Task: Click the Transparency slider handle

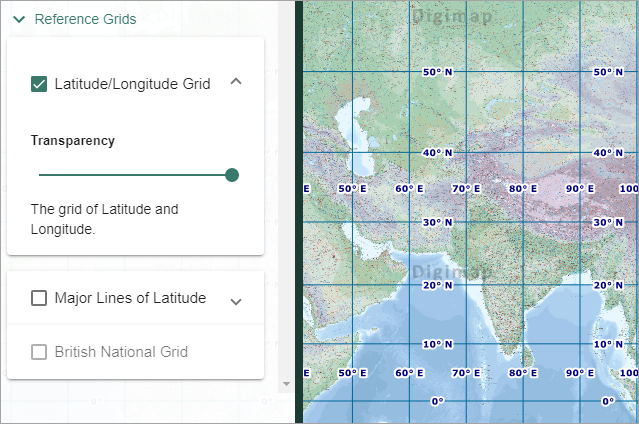Action: [232, 175]
